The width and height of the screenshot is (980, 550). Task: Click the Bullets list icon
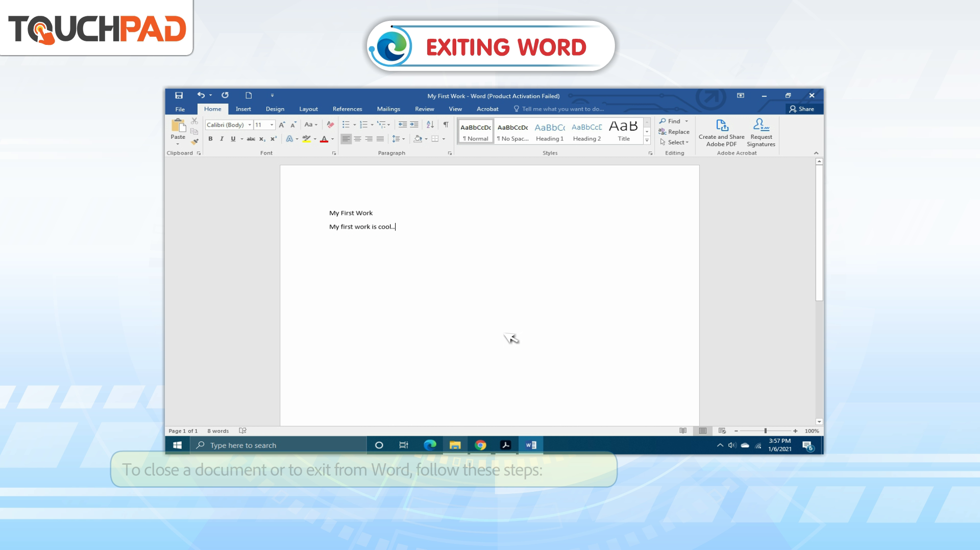346,125
